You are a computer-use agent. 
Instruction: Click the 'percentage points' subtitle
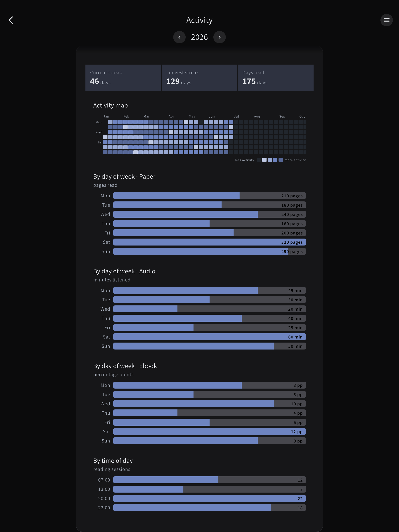(x=113, y=374)
